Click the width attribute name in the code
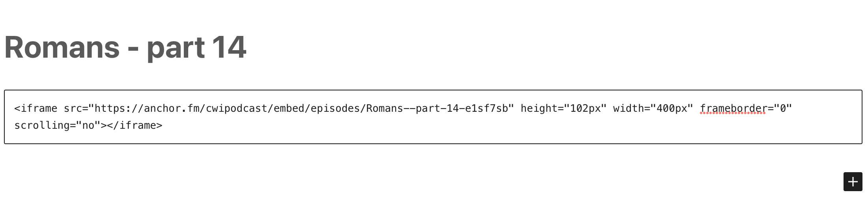The width and height of the screenshot is (868, 218). click(x=628, y=109)
